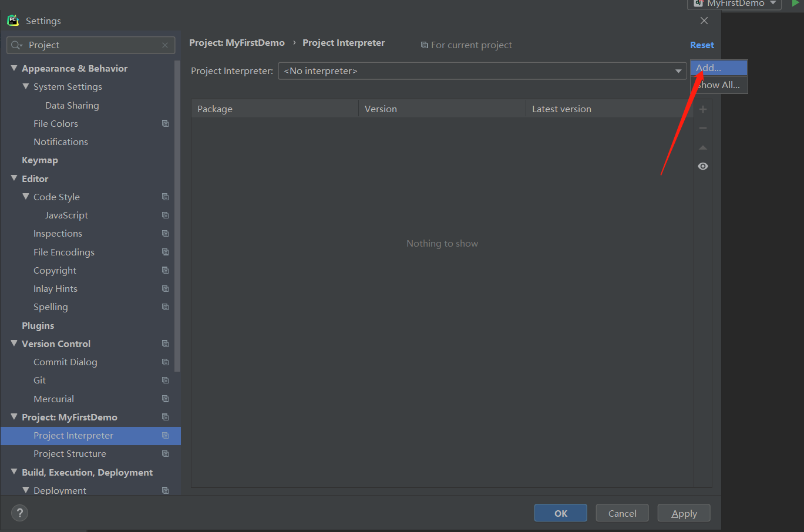Click the green Run arrow in the main window
Screen dimensions: 804x532
click(x=795, y=3)
